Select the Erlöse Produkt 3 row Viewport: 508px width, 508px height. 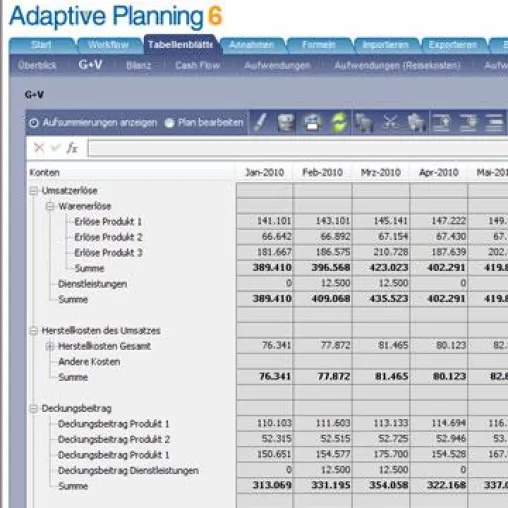(x=108, y=253)
